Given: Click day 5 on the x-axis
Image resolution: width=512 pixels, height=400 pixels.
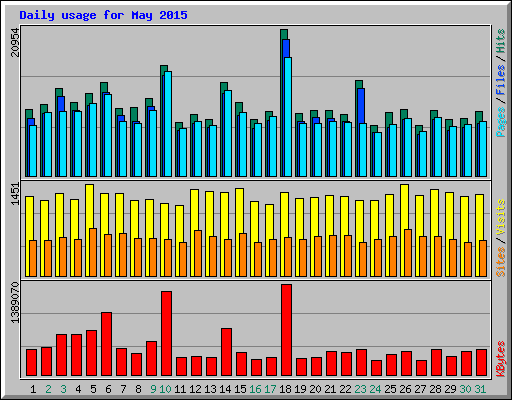Looking at the screenshot, I should pos(93,389).
